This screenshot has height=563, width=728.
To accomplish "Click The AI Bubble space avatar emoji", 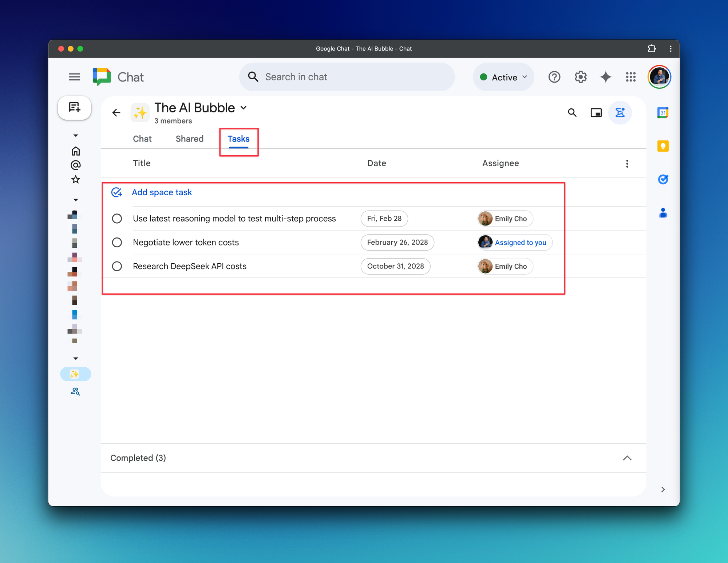I will tap(140, 113).
